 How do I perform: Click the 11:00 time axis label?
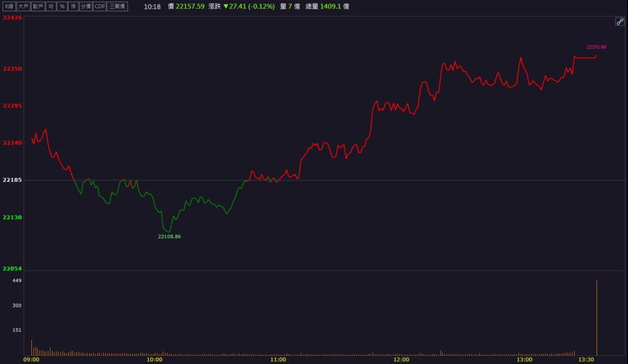pos(278,360)
